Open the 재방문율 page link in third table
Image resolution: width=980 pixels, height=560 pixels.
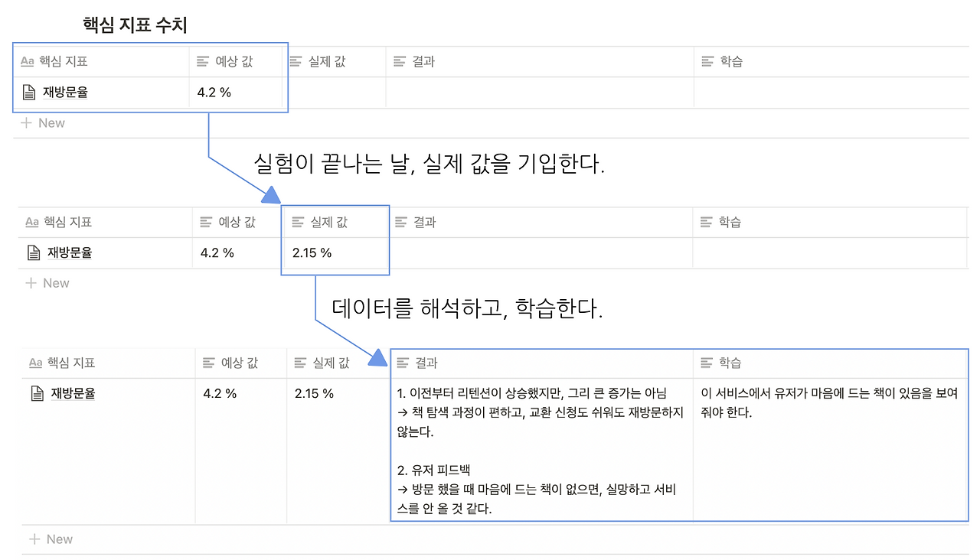(73, 394)
